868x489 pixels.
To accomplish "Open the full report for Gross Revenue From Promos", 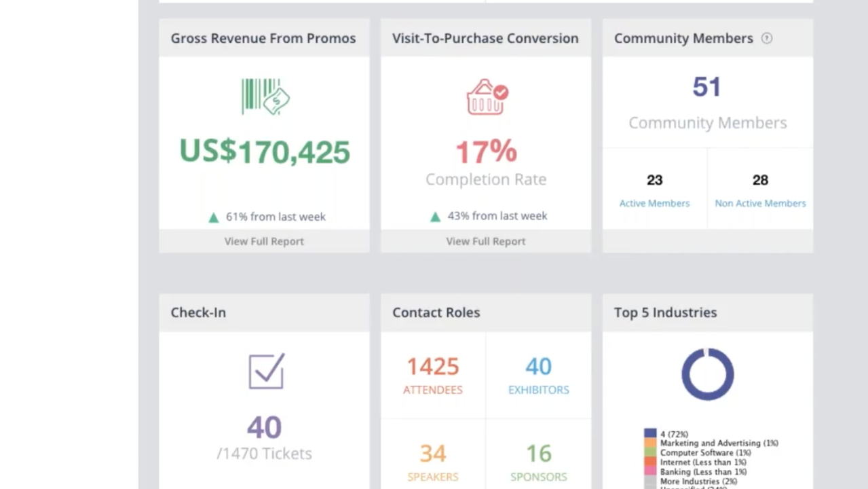I will click(264, 241).
